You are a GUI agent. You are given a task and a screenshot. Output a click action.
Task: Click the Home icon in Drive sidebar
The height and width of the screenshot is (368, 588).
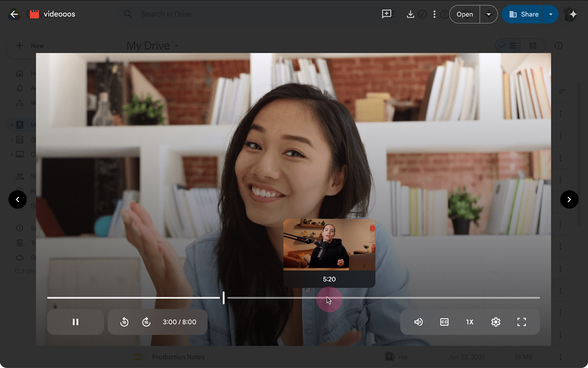click(20, 73)
